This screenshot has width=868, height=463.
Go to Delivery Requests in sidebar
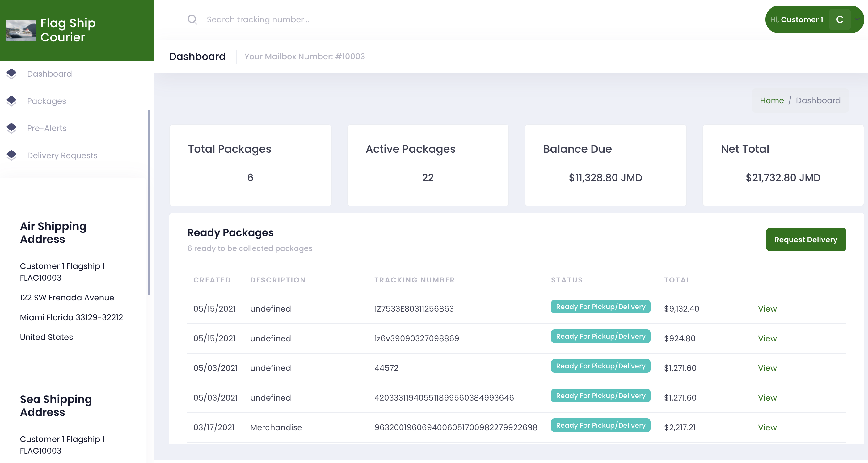point(62,155)
